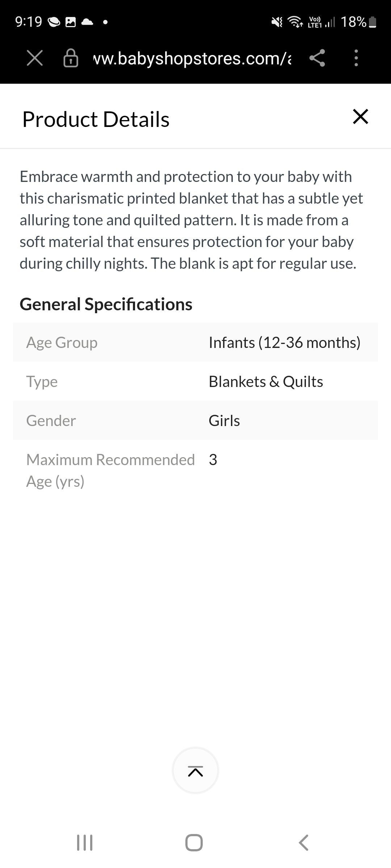Tap the battery indicator in the status bar
The image size is (391, 868).
pos(372,22)
